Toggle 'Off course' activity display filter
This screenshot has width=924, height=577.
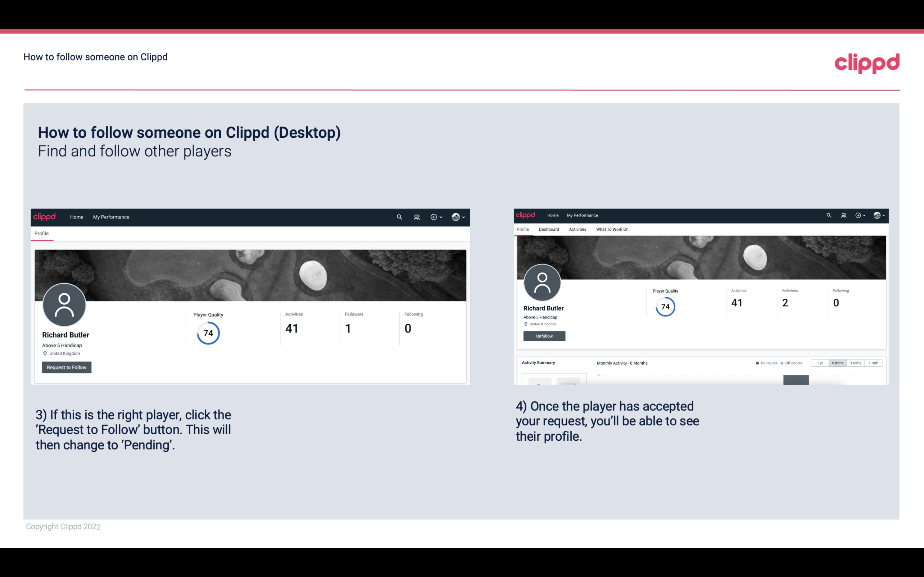tap(793, 363)
